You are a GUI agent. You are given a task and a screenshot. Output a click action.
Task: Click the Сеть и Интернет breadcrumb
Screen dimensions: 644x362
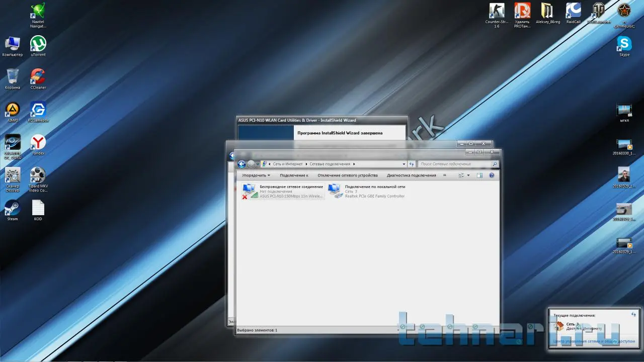click(x=287, y=164)
